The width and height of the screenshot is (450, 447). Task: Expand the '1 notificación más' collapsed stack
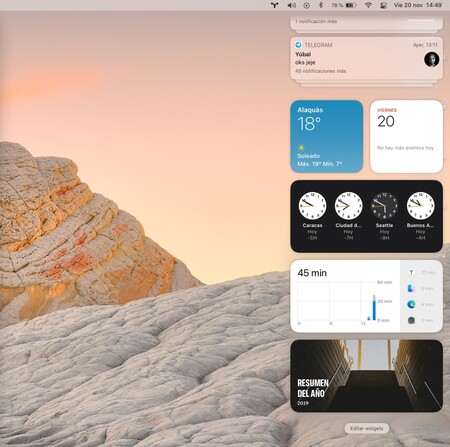click(x=316, y=21)
